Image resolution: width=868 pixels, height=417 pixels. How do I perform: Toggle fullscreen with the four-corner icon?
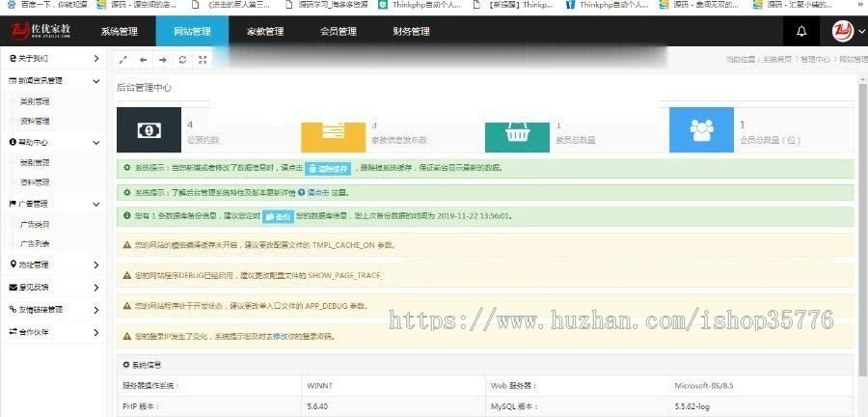click(x=203, y=60)
